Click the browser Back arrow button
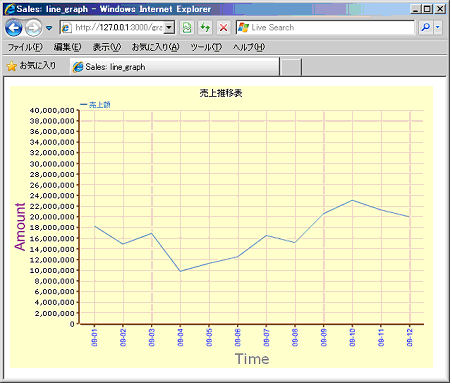This screenshot has height=385, width=452. click(14, 28)
